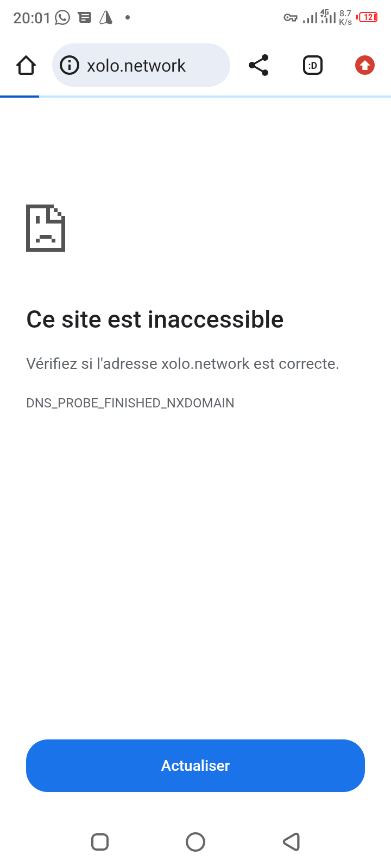Tap the Android home circle button

click(195, 842)
